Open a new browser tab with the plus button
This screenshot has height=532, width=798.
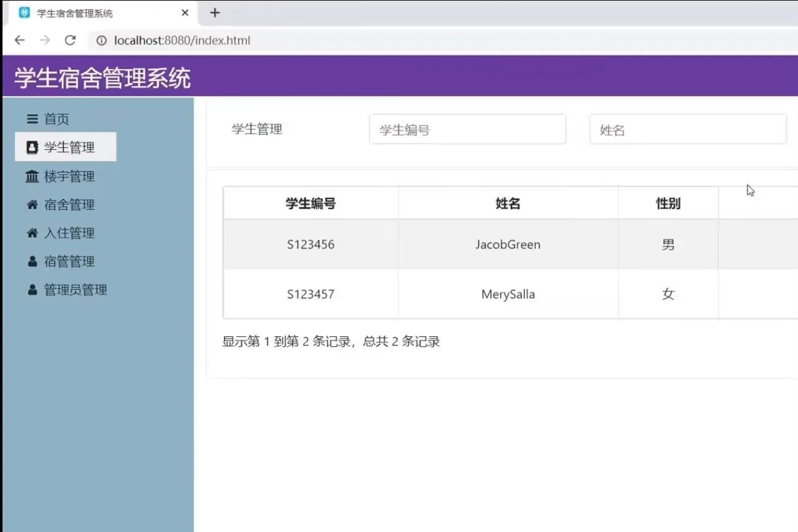click(215, 13)
